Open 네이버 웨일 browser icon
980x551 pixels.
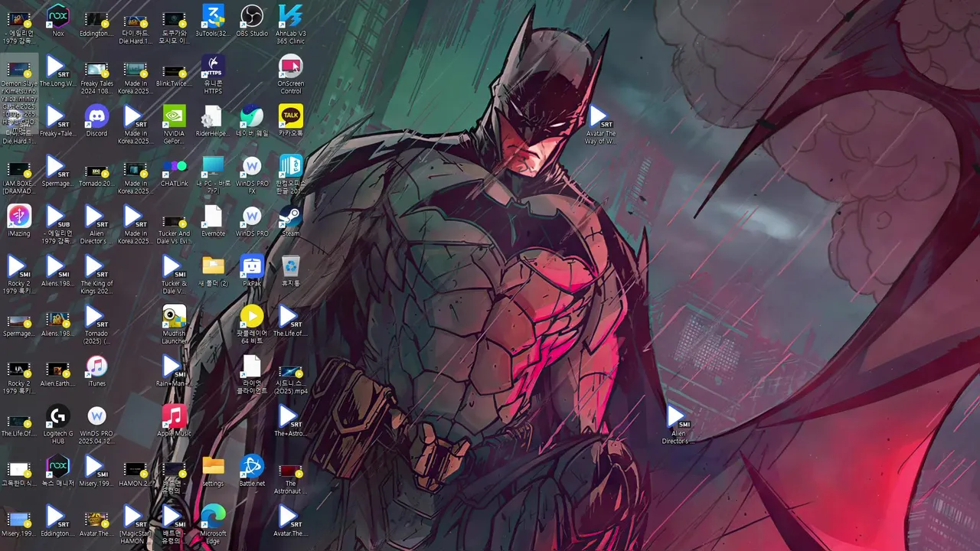[252, 121]
